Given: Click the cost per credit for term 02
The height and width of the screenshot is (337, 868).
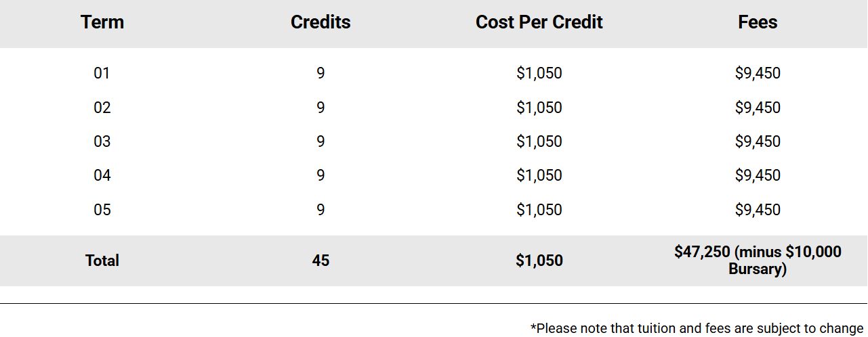Looking at the screenshot, I should click(x=539, y=108).
